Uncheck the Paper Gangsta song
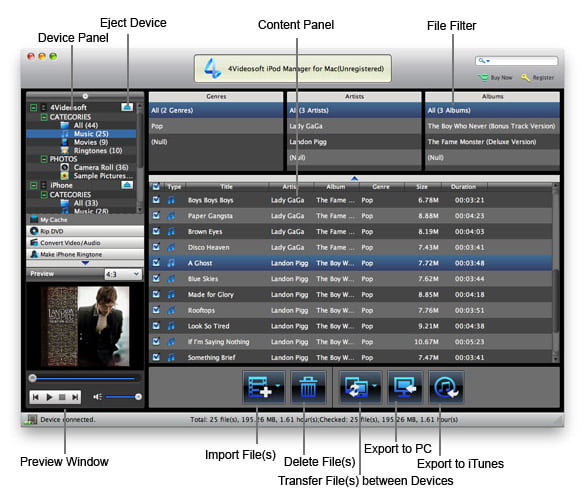584x495 pixels. [x=156, y=216]
